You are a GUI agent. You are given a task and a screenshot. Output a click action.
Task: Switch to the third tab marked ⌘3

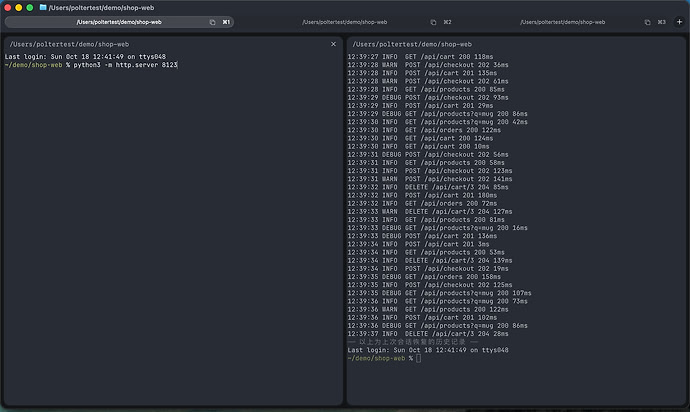pyautogui.click(x=563, y=22)
